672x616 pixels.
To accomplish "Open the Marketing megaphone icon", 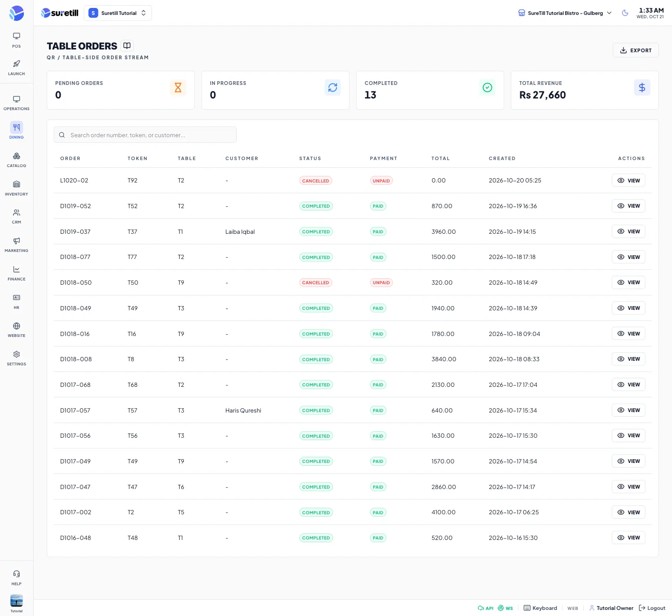I will (16, 245).
